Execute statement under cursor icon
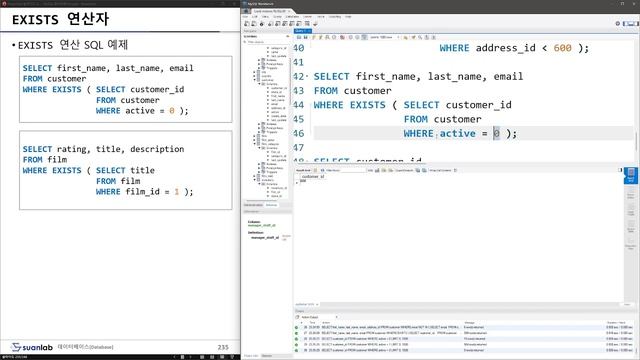640x360 pixels. click(320, 37)
